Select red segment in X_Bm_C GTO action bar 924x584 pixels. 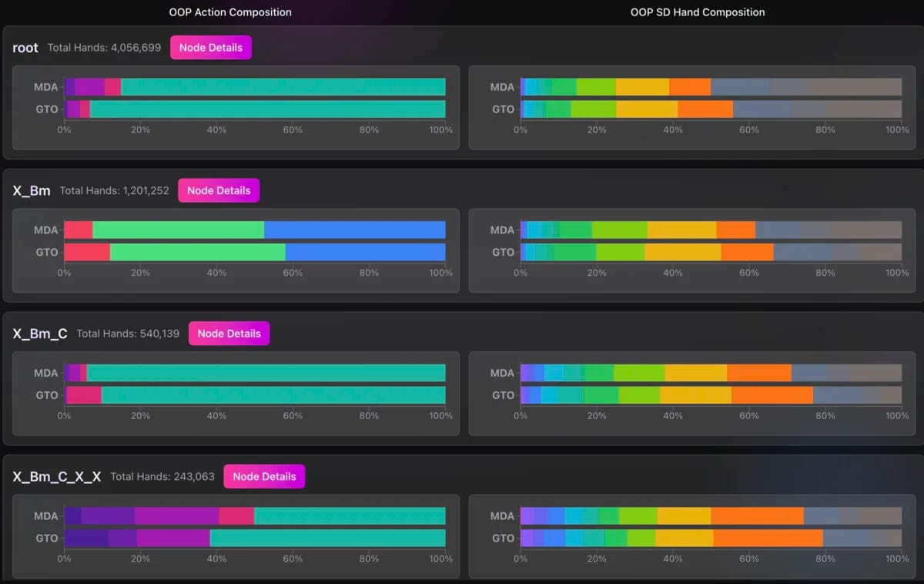(84, 395)
